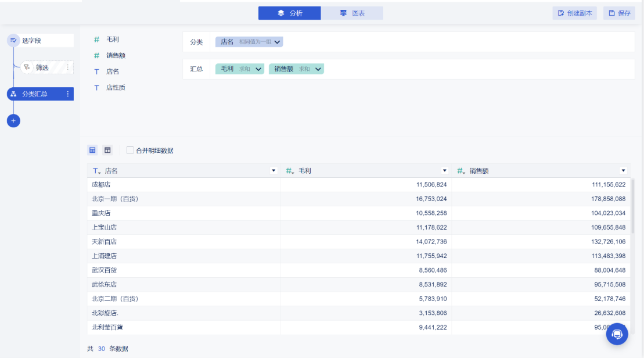Select the 销售额 field in field list

pyautogui.click(x=116, y=55)
